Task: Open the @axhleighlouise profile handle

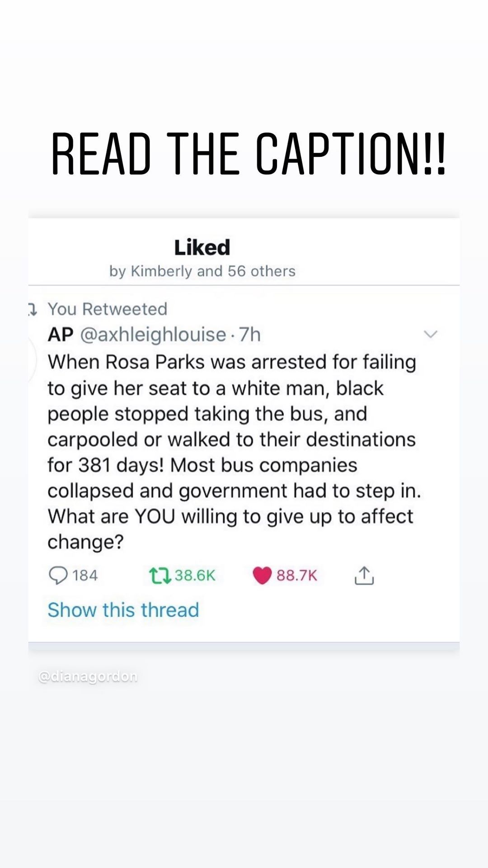Action: 153,335
